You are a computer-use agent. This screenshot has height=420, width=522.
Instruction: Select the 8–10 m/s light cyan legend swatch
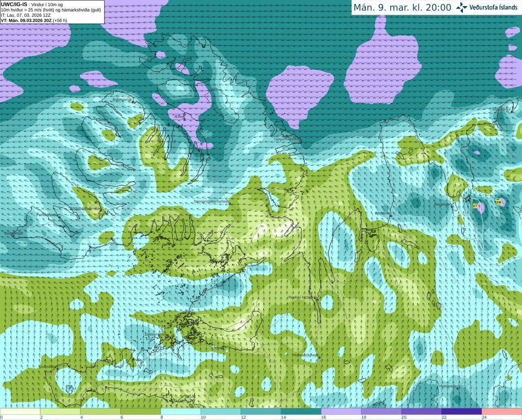(181, 411)
